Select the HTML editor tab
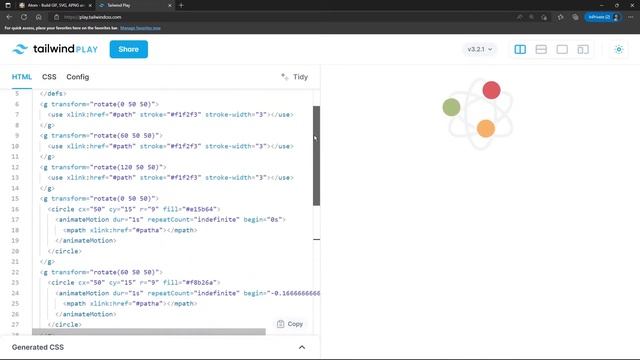Image resolution: width=640 pixels, height=360 pixels. [x=22, y=77]
